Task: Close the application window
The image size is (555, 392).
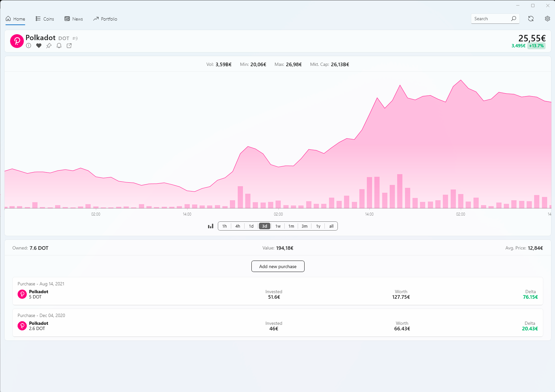Action: [548, 6]
